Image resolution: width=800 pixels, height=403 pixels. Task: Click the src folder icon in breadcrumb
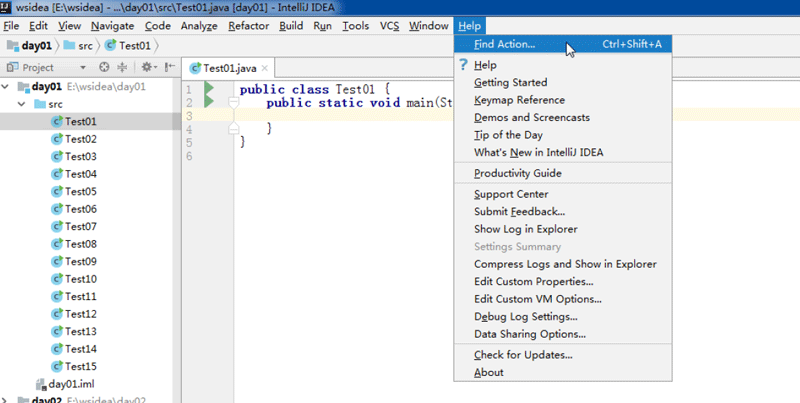coord(69,45)
